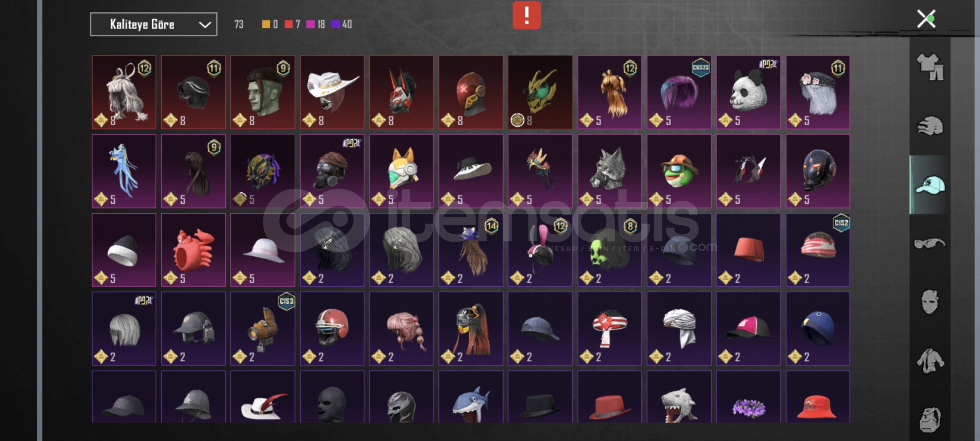Select the white cowboy hat item

point(332,92)
